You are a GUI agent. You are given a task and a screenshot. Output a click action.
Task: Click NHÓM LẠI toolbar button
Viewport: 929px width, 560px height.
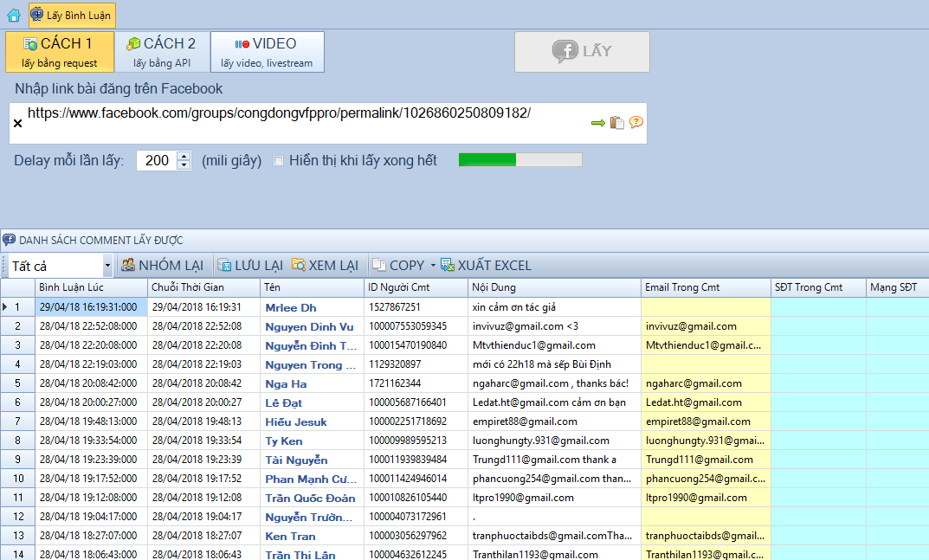pyautogui.click(x=163, y=266)
